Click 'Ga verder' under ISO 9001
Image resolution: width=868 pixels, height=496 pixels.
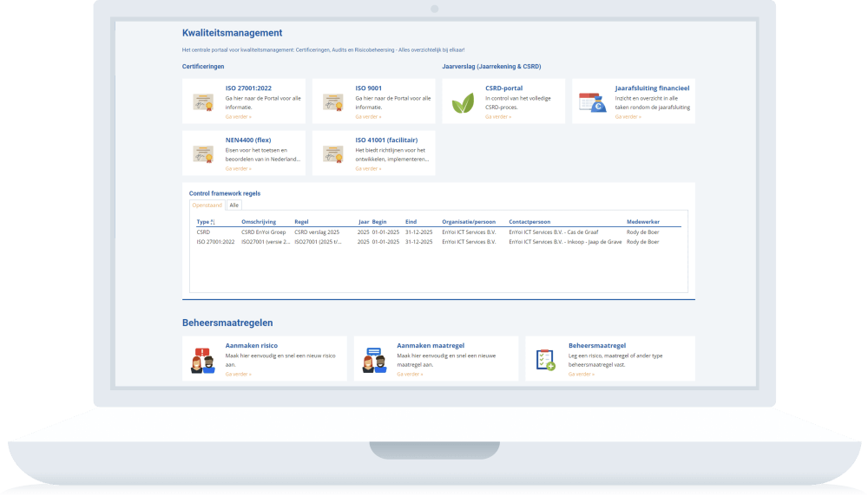tap(368, 116)
